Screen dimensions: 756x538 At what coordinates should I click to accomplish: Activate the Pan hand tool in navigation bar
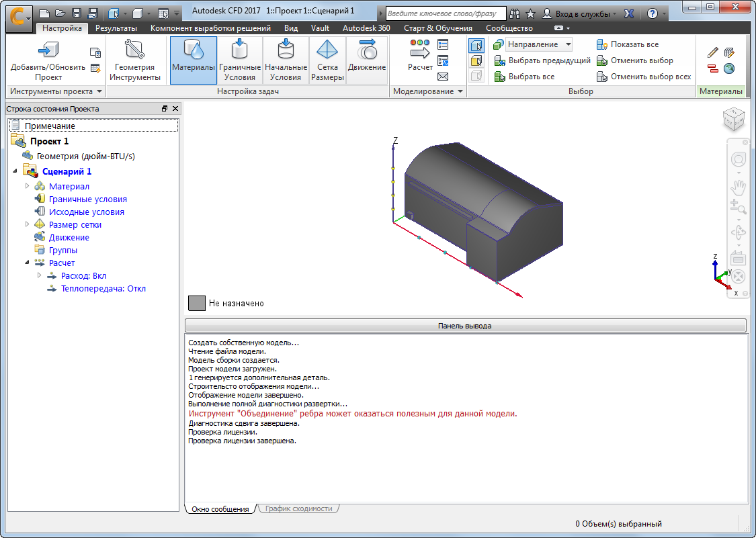[738, 187]
